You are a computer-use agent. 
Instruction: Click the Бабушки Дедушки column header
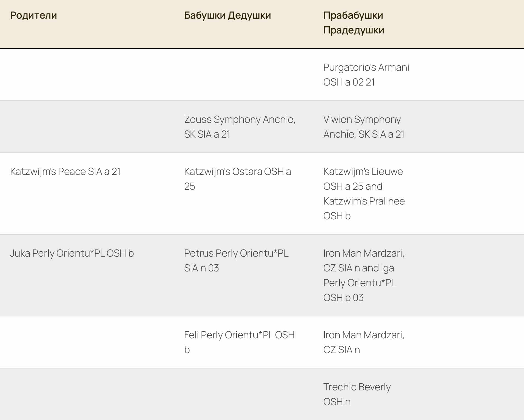(227, 15)
